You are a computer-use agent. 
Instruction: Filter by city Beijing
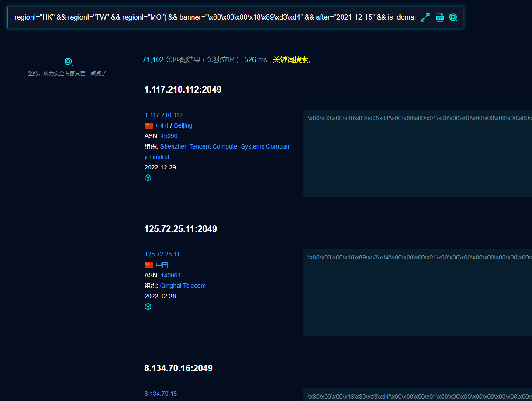[183, 125]
